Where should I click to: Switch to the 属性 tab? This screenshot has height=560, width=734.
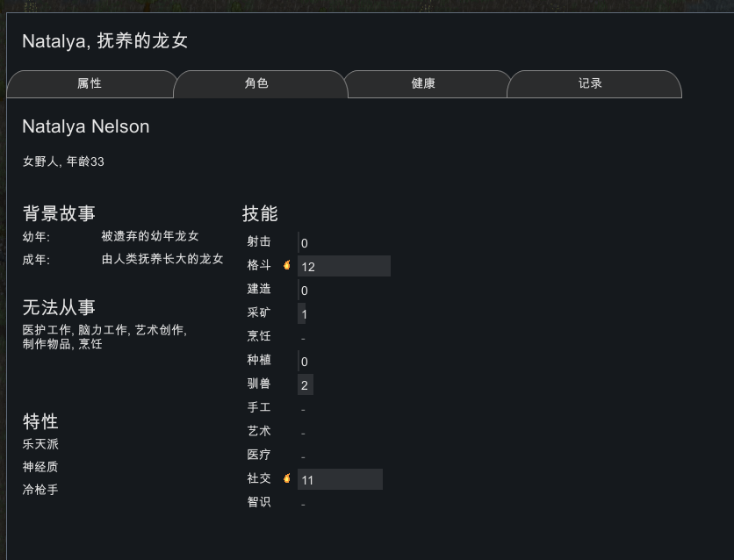(x=90, y=84)
